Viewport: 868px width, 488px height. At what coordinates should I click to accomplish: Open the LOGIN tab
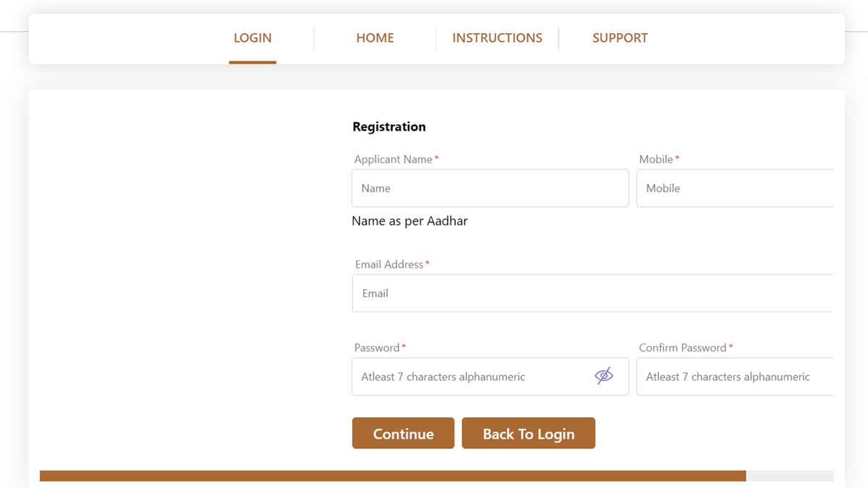[x=252, y=38]
